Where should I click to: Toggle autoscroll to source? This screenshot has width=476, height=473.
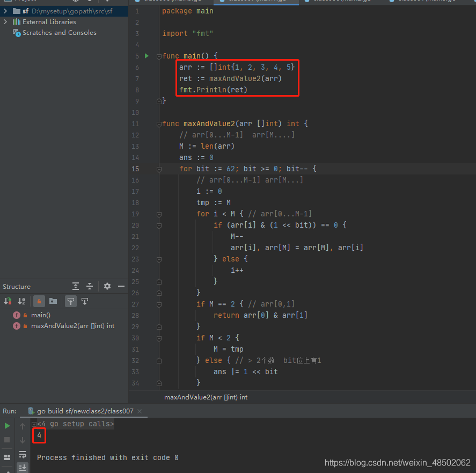71,301
